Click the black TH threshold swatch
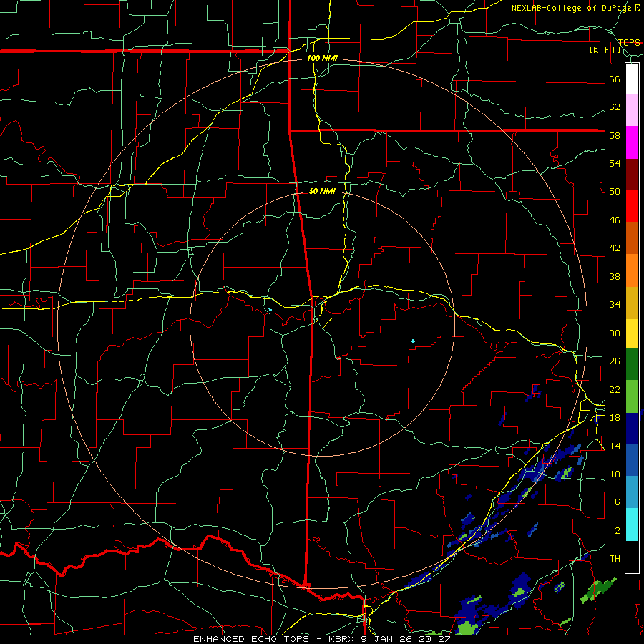Screen dimensions: 644x644 coord(632,557)
